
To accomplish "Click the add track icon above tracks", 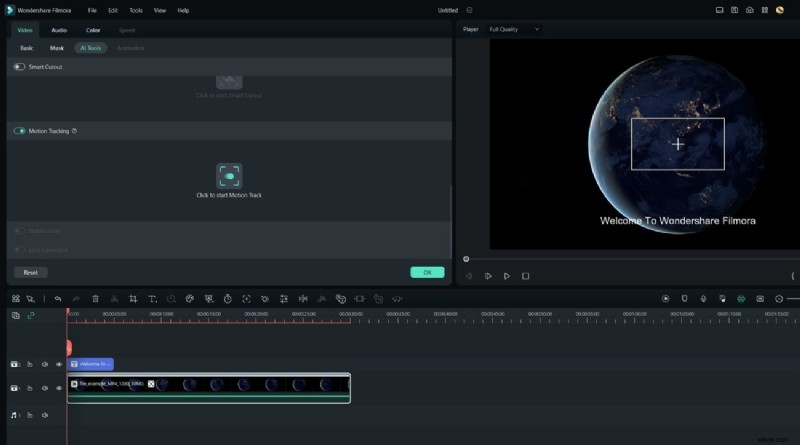I will click(16, 315).
